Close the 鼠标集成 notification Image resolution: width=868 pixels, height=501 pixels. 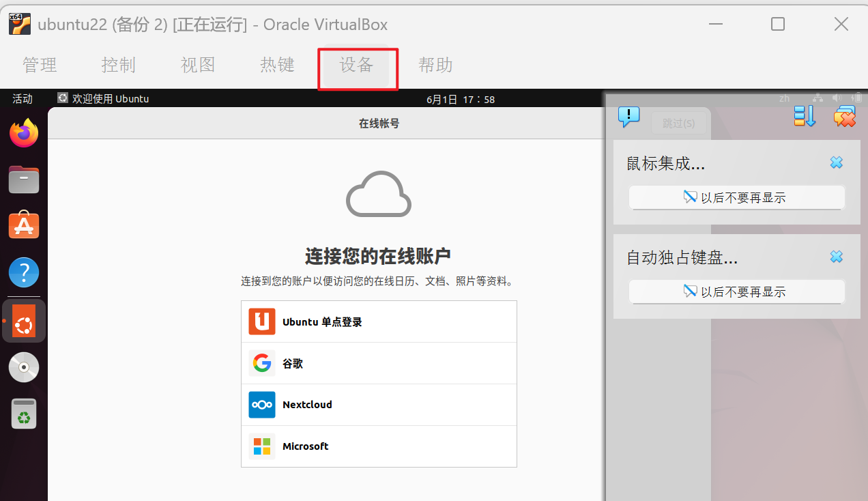coord(836,163)
